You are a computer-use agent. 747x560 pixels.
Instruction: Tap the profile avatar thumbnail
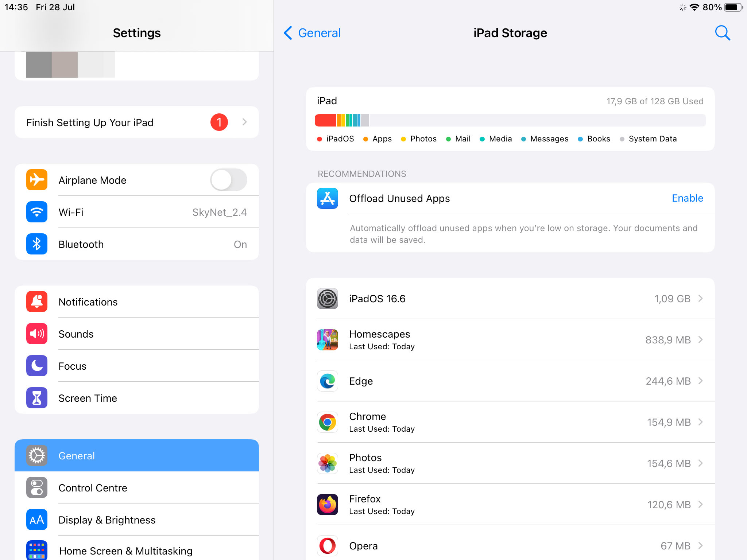[x=70, y=64]
